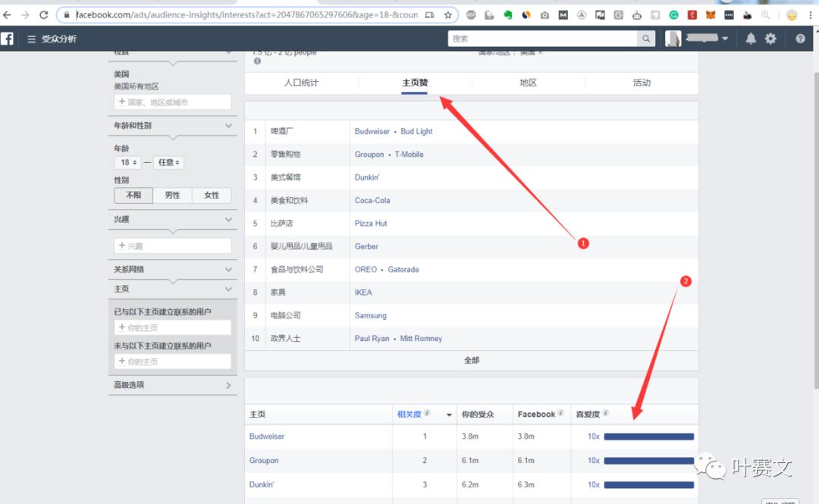This screenshot has height=504, width=819.
Task: Switch to 地区 tab
Action: click(x=528, y=83)
